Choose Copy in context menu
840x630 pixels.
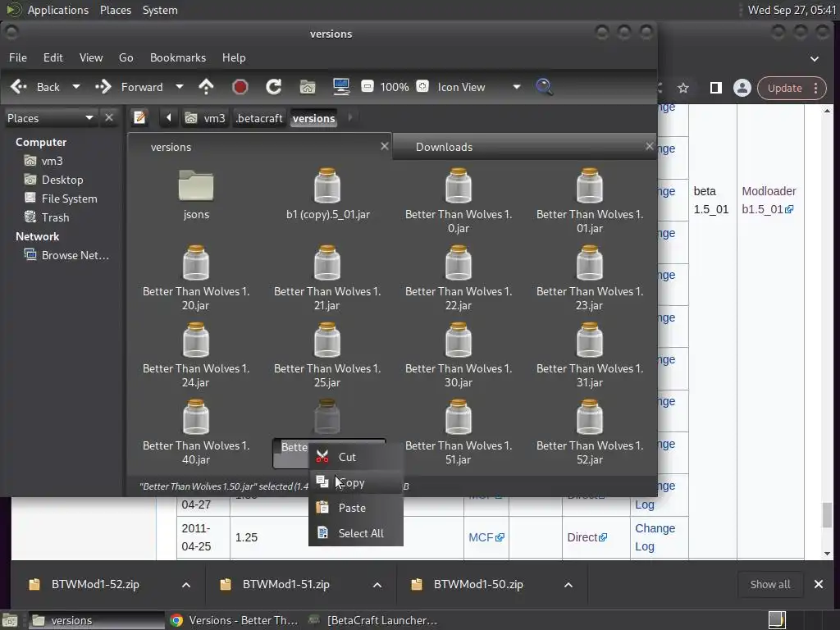[356, 482]
